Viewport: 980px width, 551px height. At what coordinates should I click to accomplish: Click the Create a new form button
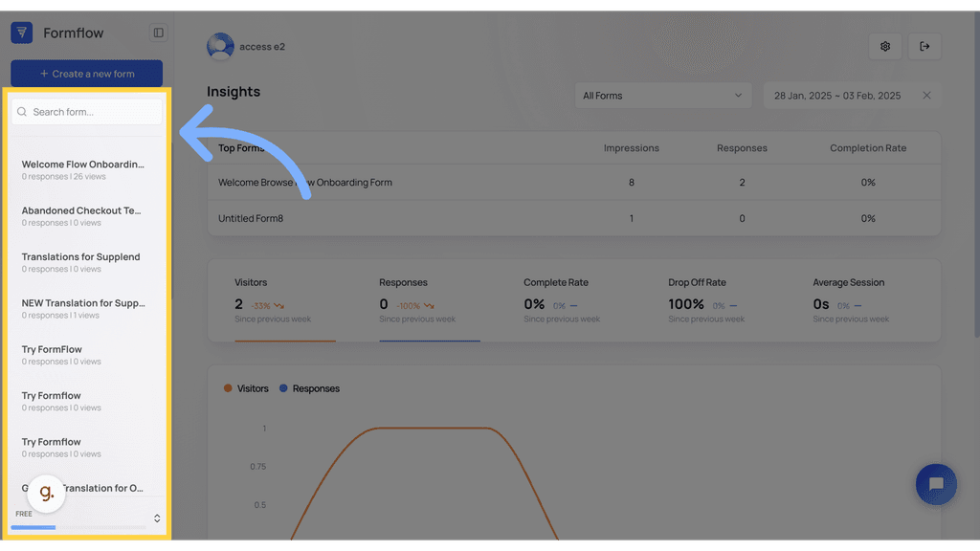pos(86,73)
